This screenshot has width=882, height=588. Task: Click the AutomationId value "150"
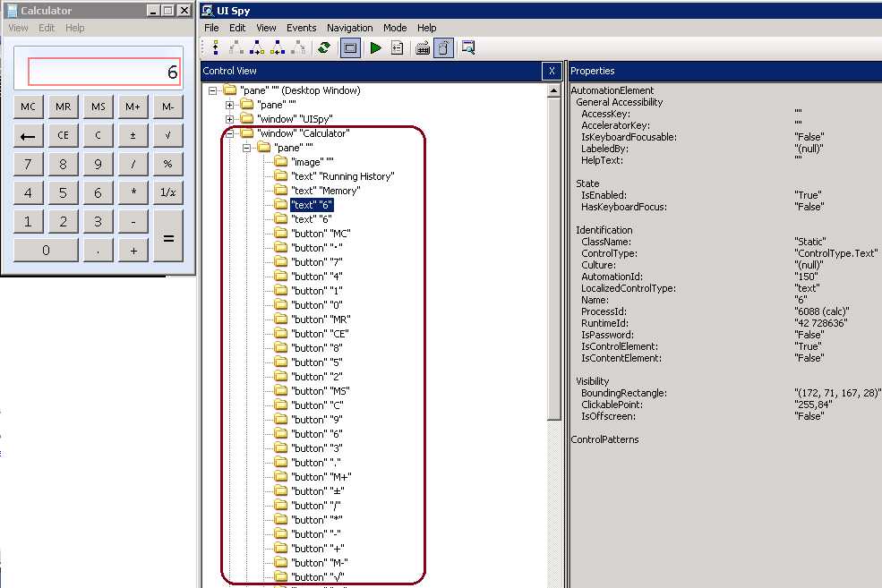pyautogui.click(x=806, y=277)
